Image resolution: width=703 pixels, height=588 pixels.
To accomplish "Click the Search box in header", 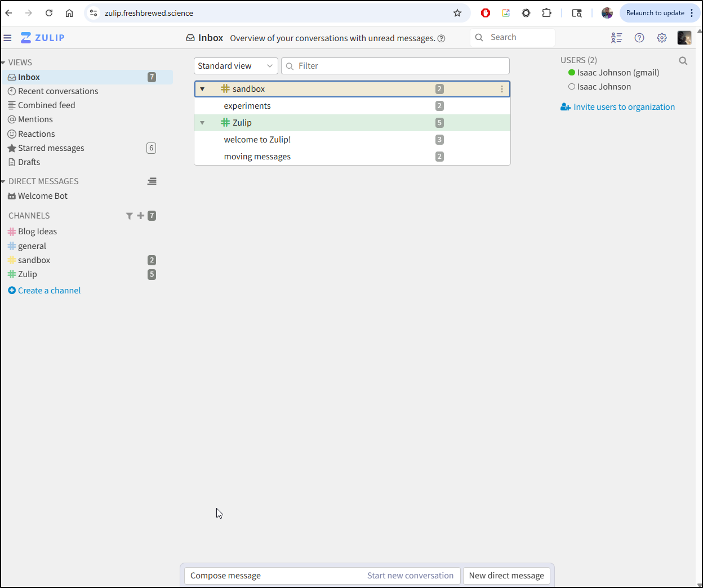I will [513, 37].
